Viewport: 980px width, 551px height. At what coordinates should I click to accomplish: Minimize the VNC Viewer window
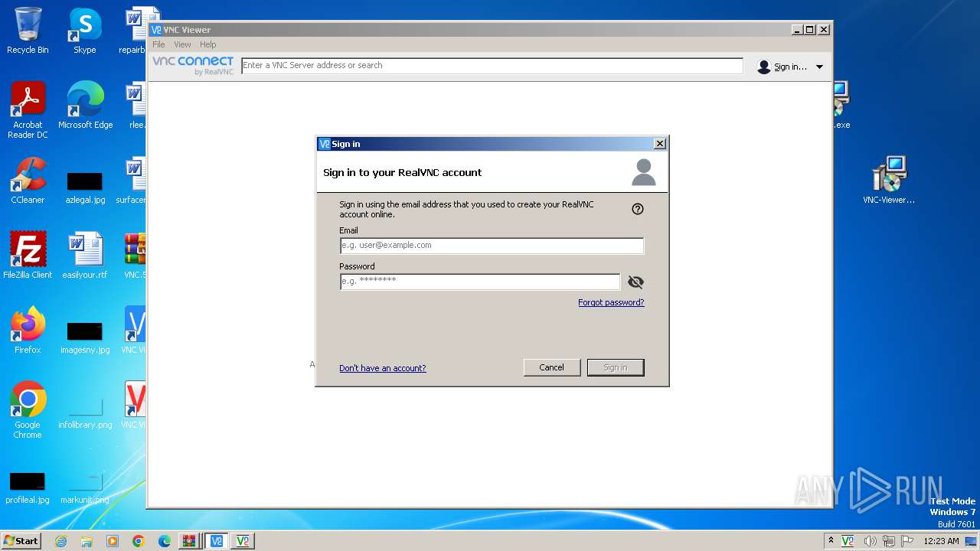pos(797,30)
